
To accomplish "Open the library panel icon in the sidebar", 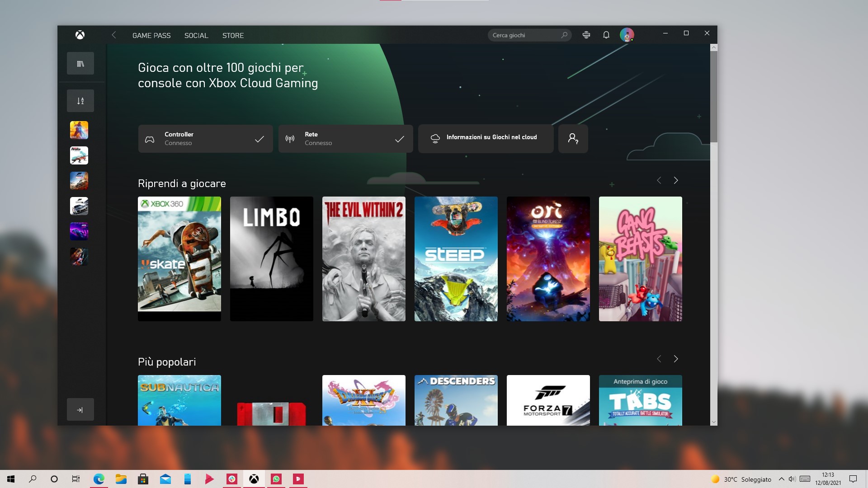I will point(80,64).
